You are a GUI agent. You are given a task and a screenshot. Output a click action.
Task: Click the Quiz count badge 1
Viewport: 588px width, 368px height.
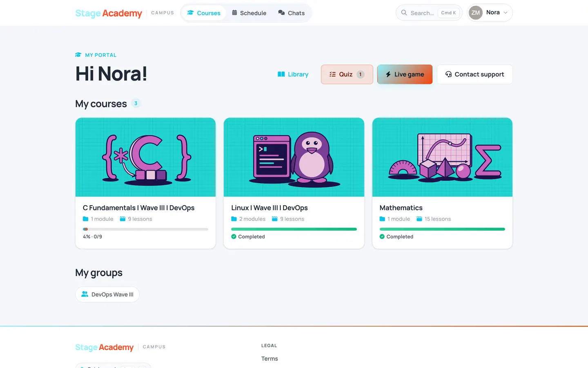point(360,74)
